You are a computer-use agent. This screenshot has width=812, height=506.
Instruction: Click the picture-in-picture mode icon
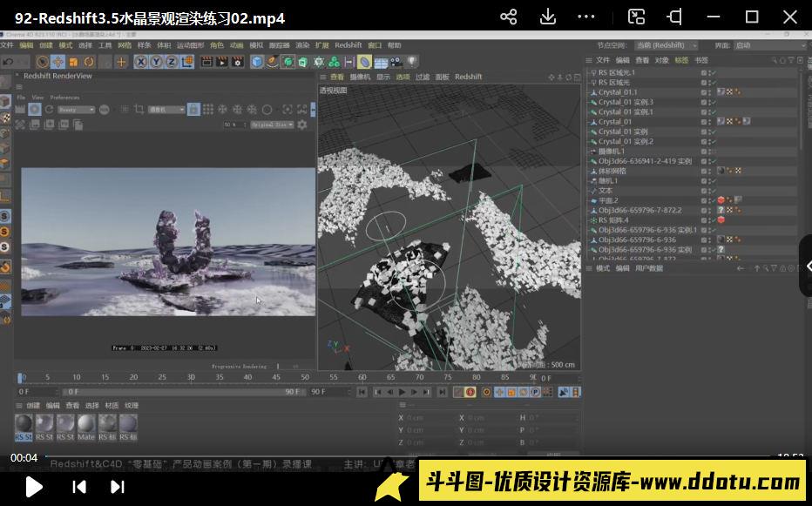pyautogui.click(x=636, y=17)
